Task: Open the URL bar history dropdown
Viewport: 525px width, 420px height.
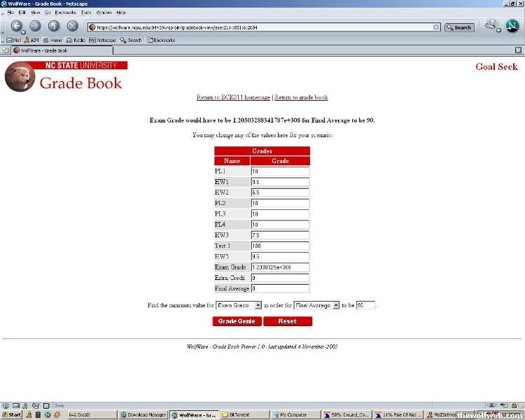Action: click(x=436, y=27)
